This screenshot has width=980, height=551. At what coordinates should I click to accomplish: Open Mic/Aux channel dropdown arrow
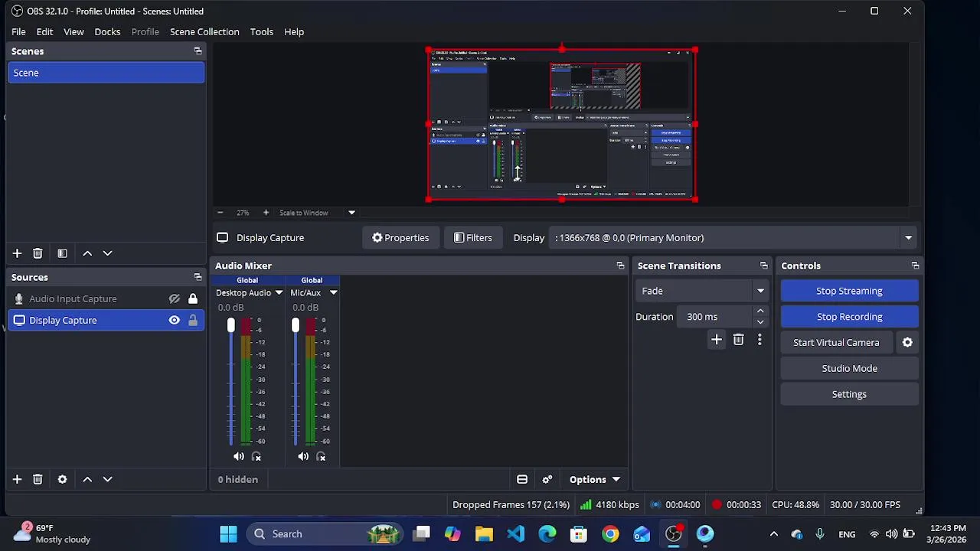(333, 293)
